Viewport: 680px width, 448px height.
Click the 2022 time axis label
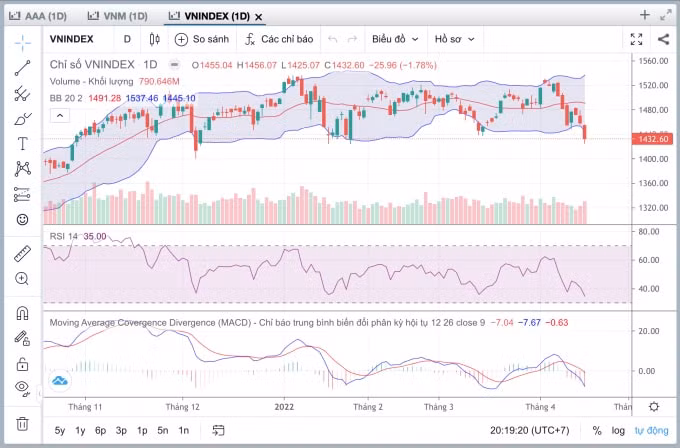[284, 407]
